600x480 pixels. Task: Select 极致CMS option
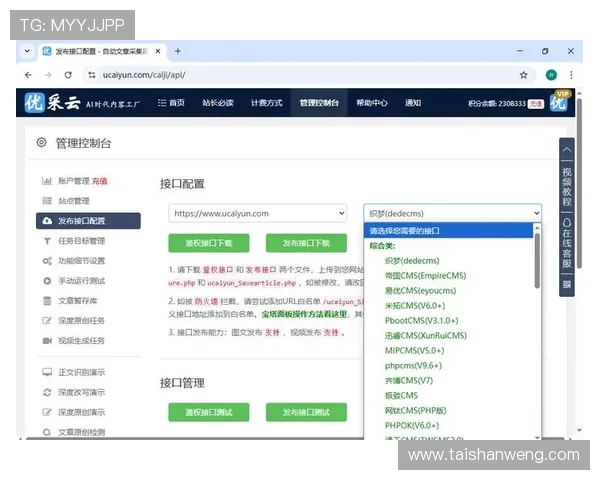click(x=401, y=395)
